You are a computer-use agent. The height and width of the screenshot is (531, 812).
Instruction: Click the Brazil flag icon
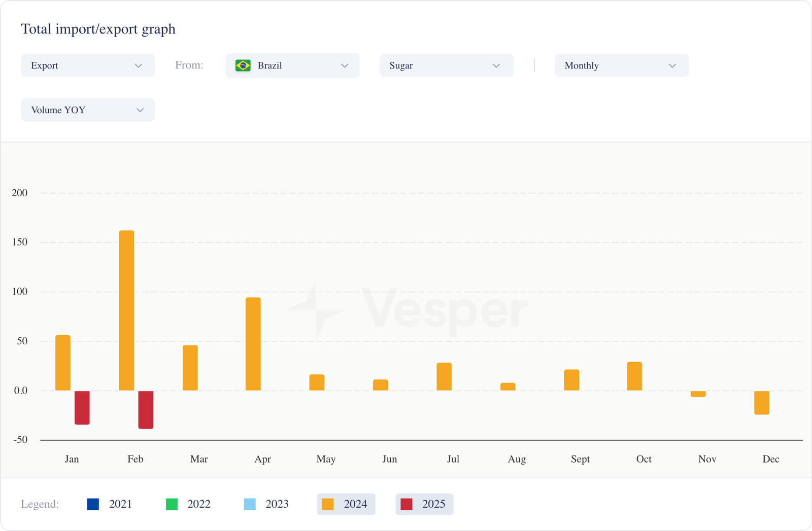click(243, 65)
